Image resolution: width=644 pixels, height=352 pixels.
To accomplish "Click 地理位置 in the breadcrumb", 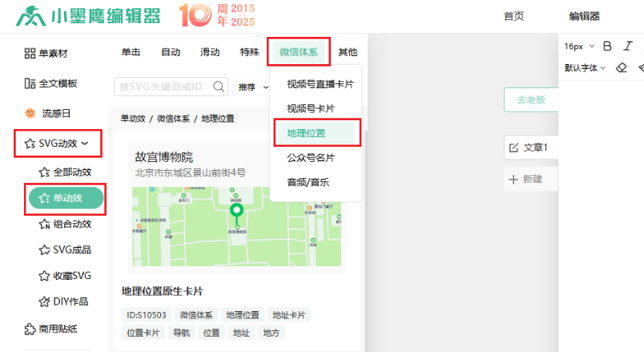I will 218,119.
